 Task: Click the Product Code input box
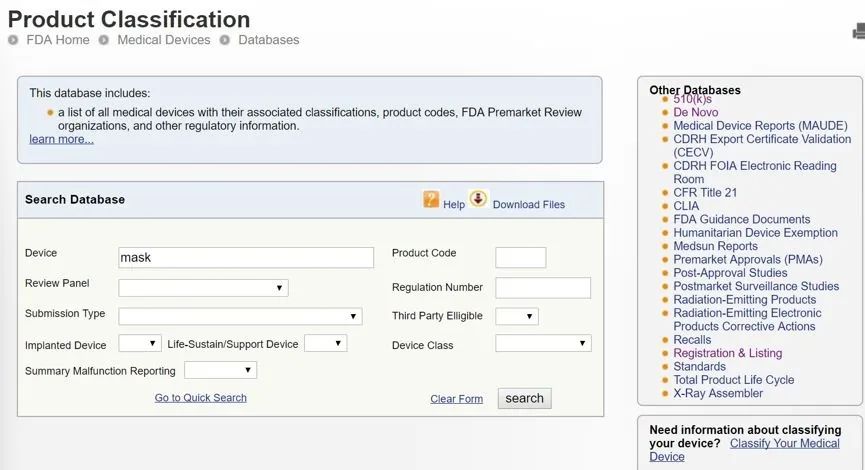520,257
